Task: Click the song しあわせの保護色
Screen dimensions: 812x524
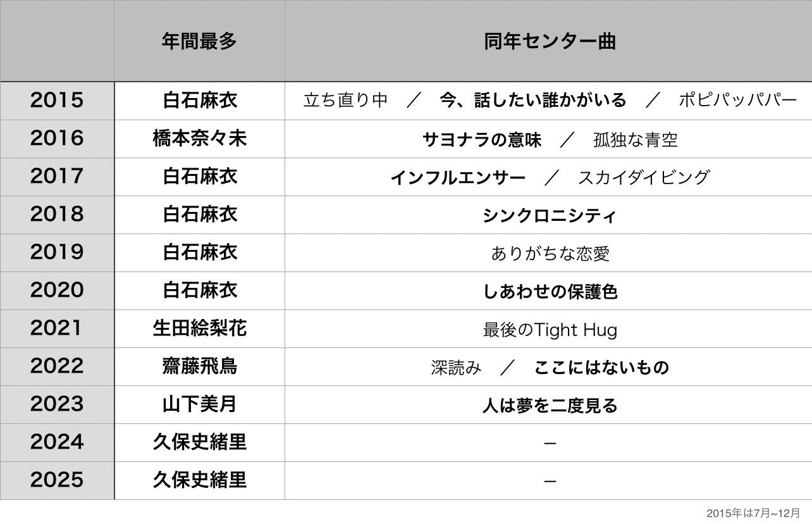Action: (549, 291)
